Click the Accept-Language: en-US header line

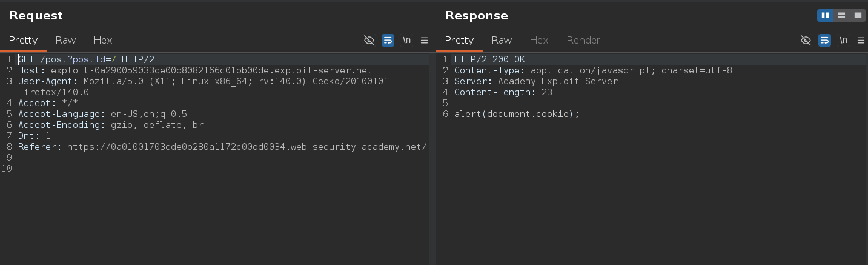coord(102,114)
